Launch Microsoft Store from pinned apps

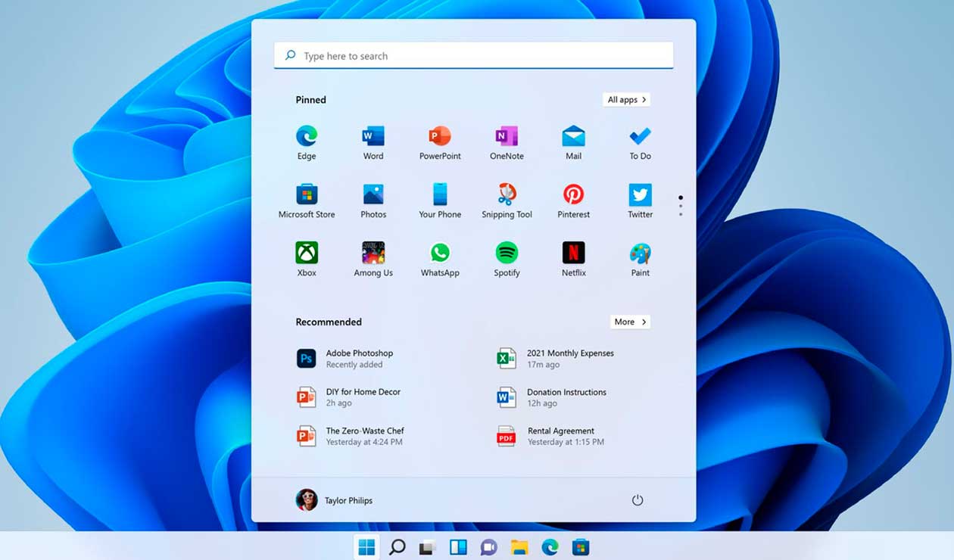click(x=307, y=201)
